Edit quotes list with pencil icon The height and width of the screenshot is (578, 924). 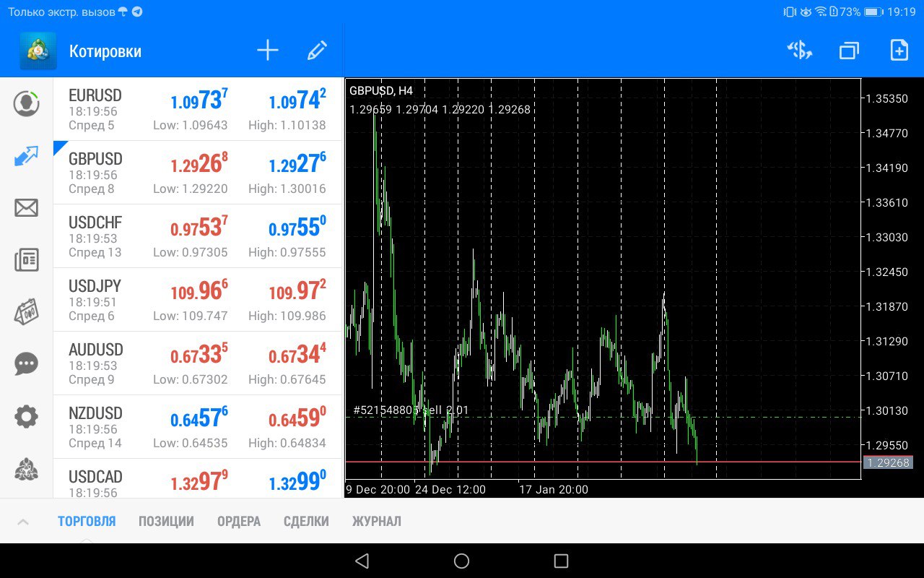click(317, 51)
